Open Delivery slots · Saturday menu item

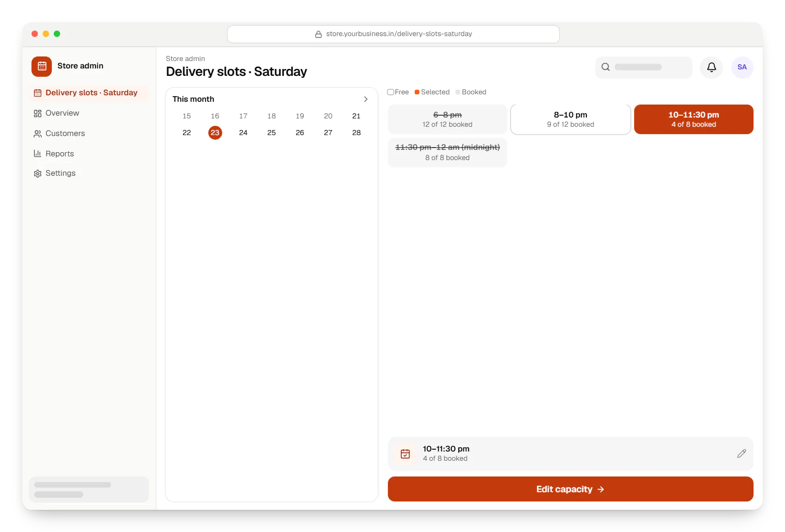coord(89,93)
